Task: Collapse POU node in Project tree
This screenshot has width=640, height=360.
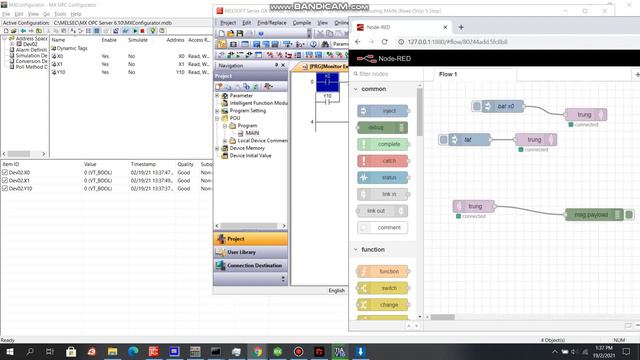Action: pyautogui.click(x=217, y=118)
